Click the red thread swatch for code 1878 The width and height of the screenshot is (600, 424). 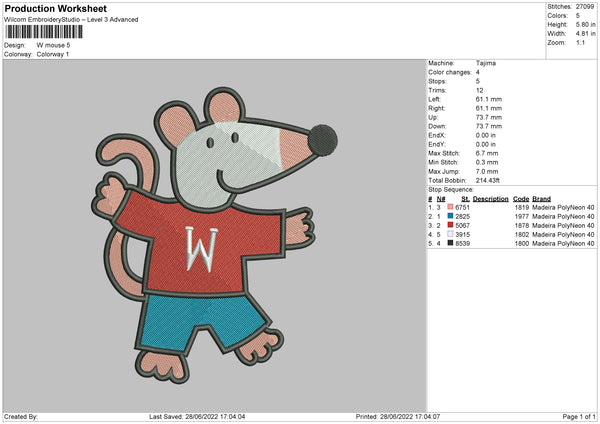click(x=450, y=225)
